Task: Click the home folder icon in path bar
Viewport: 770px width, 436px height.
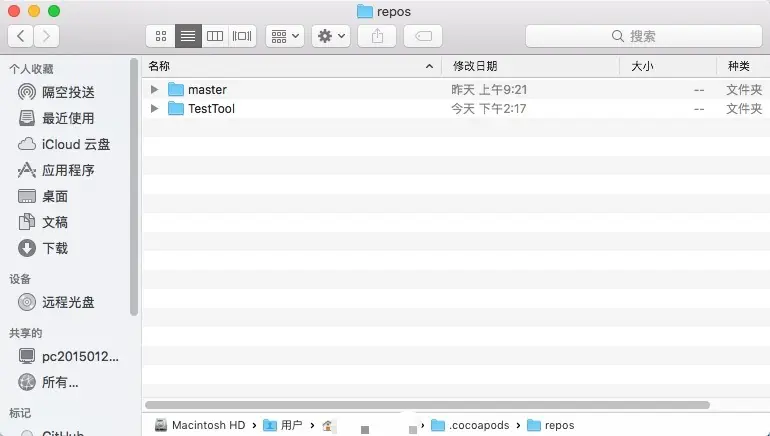Action: (x=328, y=426)
